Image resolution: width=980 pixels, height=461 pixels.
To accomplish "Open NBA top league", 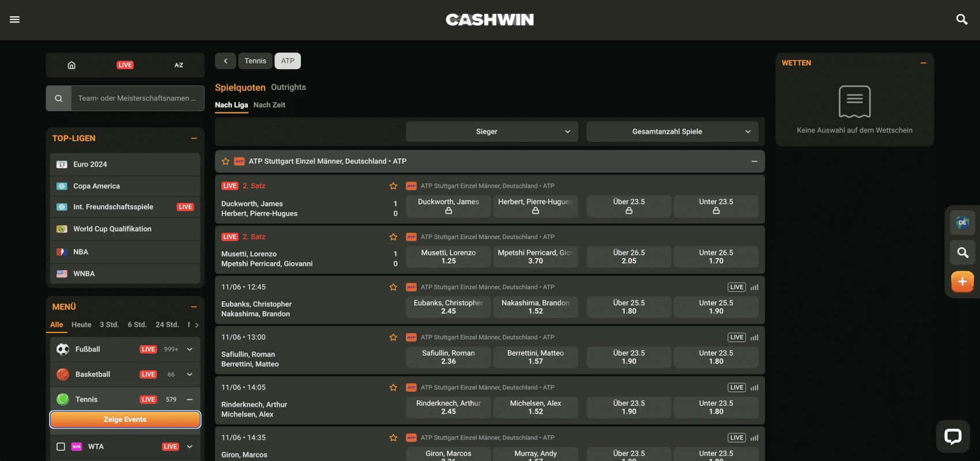I will (125, 252).
